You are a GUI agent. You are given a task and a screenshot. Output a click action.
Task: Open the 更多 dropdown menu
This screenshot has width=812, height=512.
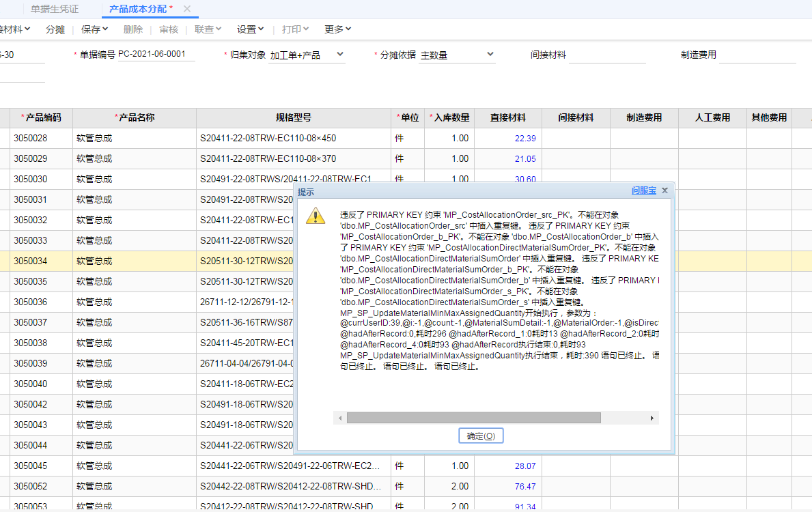pos(337,29)
